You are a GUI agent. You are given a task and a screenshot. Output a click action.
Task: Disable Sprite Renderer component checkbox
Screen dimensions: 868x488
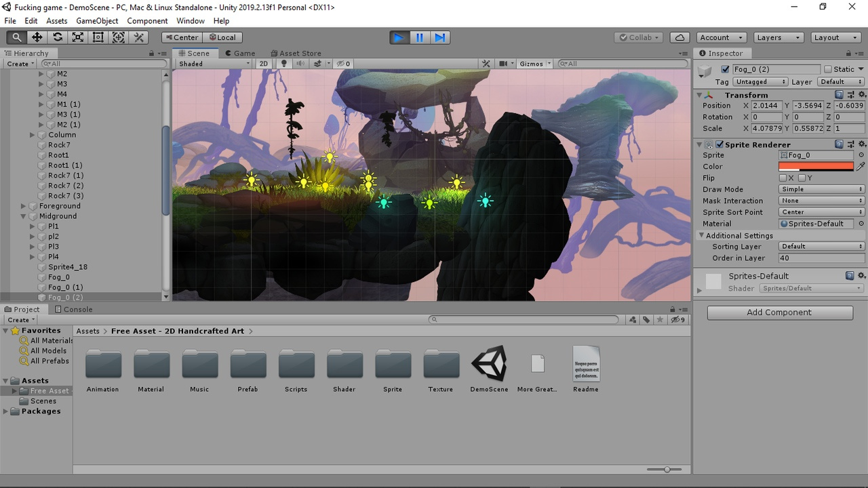coord(719,144)
